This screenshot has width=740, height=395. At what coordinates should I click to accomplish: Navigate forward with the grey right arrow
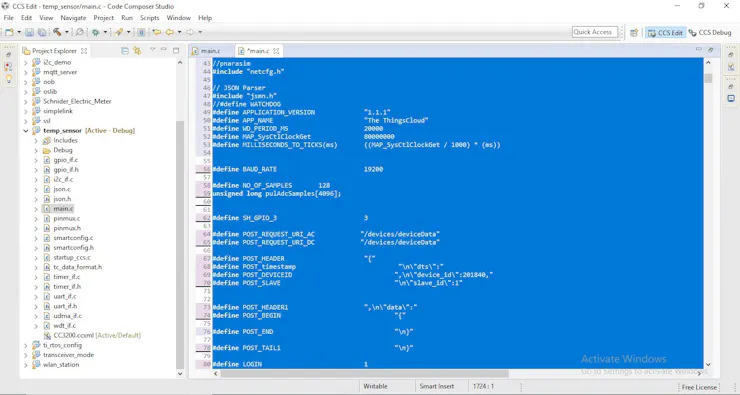[190, 32]
